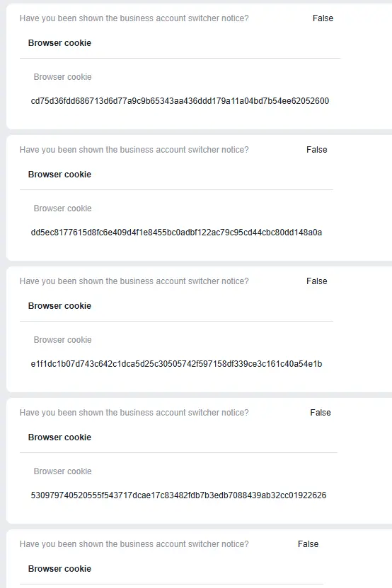This screenshot has width=392, height=588.
Task: Click the False value in the fourth card
Action: coord(321,413)
